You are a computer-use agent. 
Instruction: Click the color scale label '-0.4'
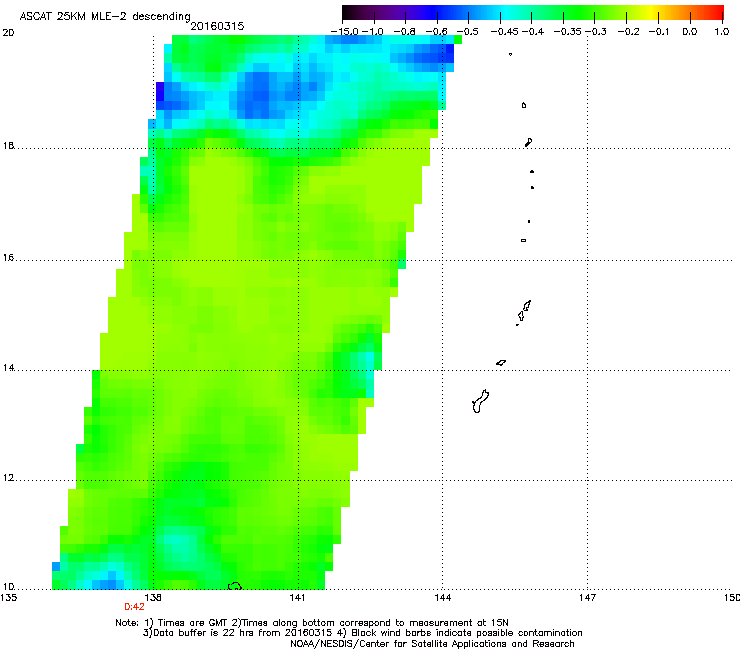click(533, 32)
